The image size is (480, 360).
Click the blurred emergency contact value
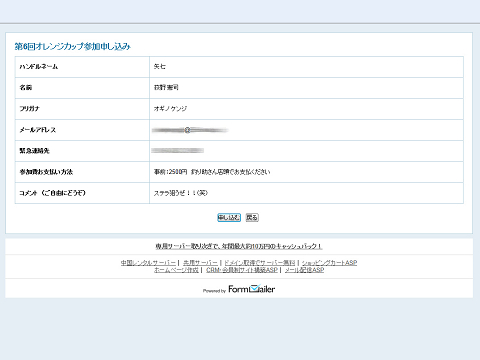pyautogui.click(x=178, y=151)
